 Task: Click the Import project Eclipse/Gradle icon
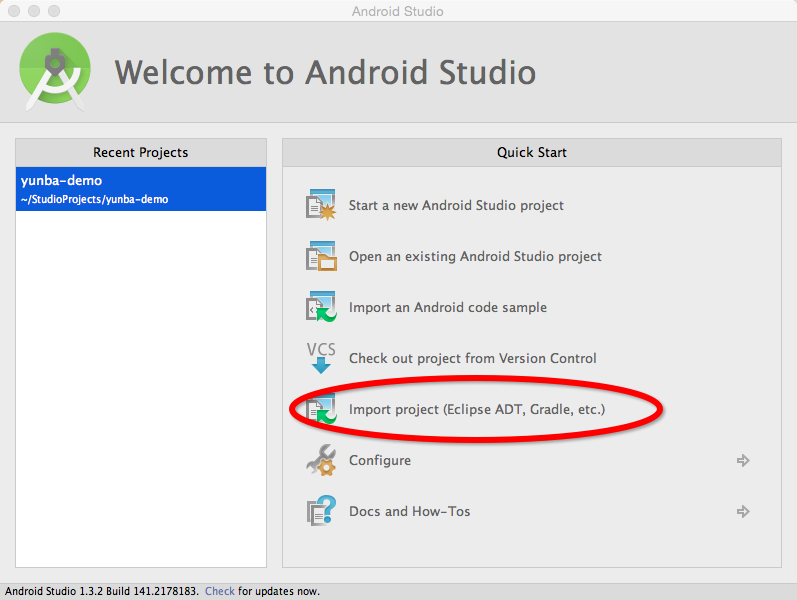pos(321,409)
